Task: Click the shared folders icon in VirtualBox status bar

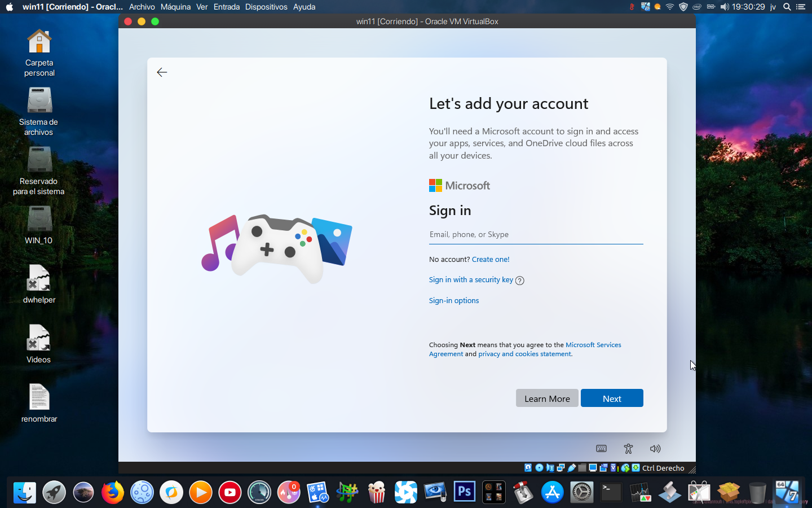Action: [x=582, y=468]
